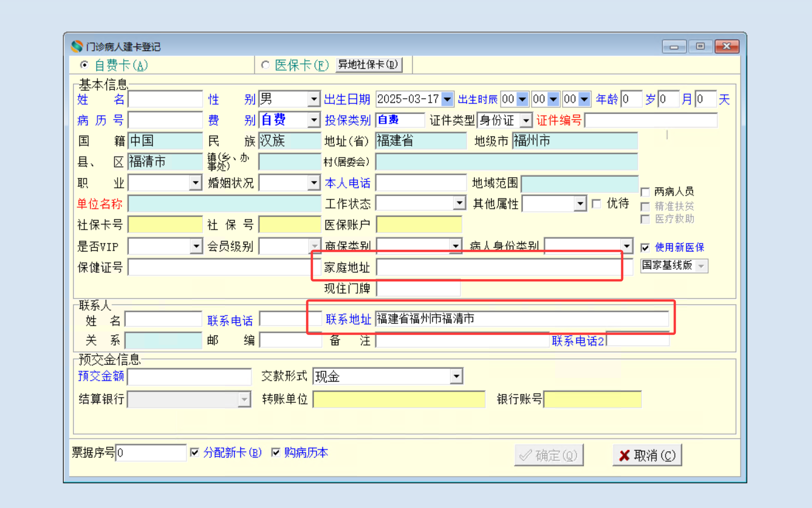
Task: Click the 病历号 input field
Action: tap(165, 120)
